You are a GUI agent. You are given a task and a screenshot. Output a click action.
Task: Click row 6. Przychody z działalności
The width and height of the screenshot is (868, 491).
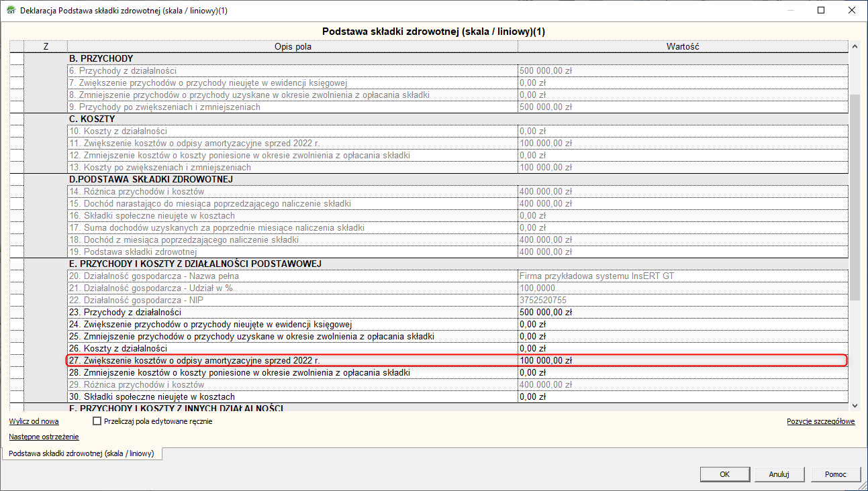[x=293, y=70]
